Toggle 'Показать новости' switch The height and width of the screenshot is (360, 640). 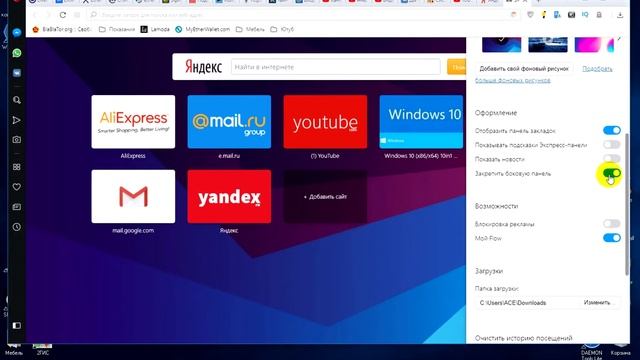(x=611, y=159)
